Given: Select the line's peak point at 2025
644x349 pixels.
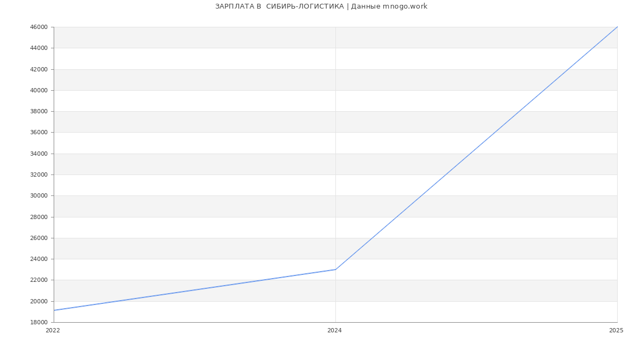Looking at the screenshot, I should click(617, 27).
